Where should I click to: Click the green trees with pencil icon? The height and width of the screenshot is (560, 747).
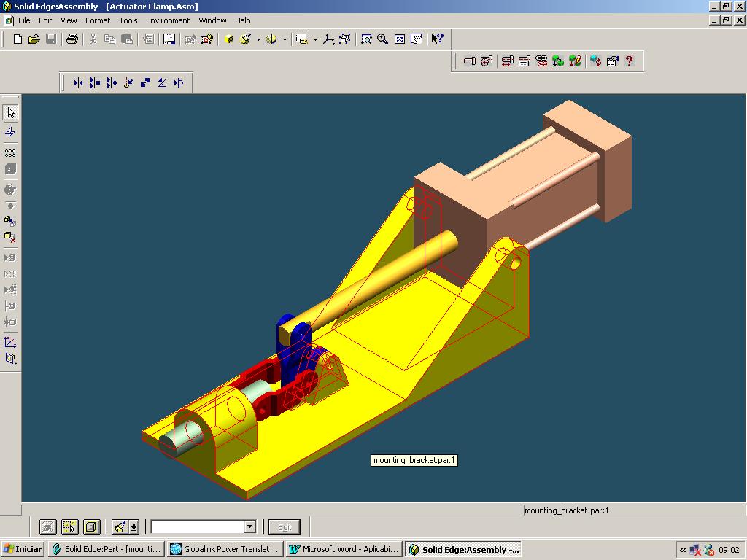(x=575, y=61)
